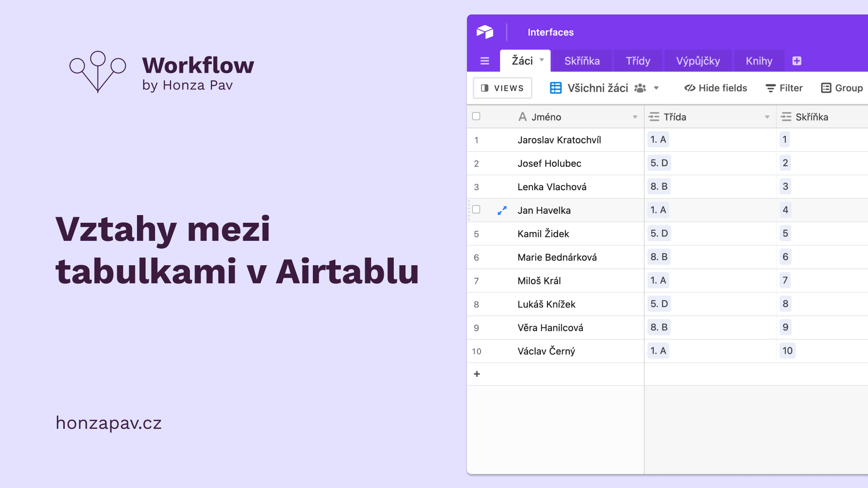
Task: Click the 5. D class chip for Lukáš Knížek
Action: click(x=659, y=304)
